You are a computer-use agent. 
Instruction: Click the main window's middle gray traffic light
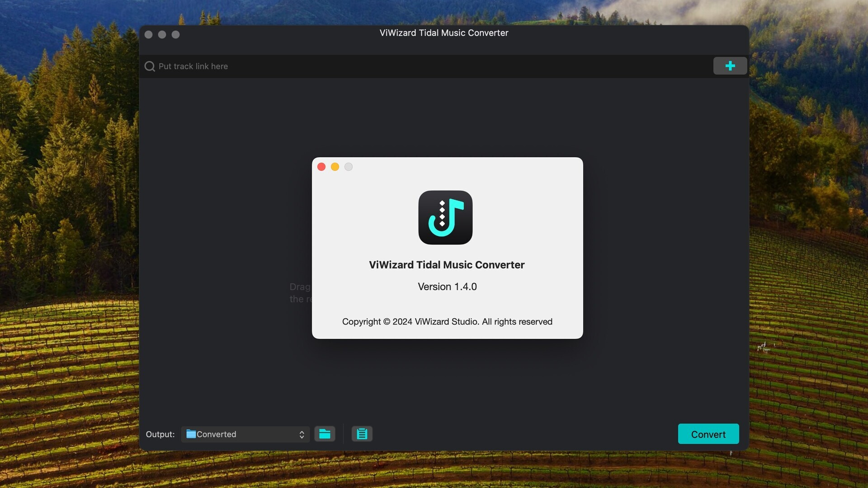[x=162, y=35]
